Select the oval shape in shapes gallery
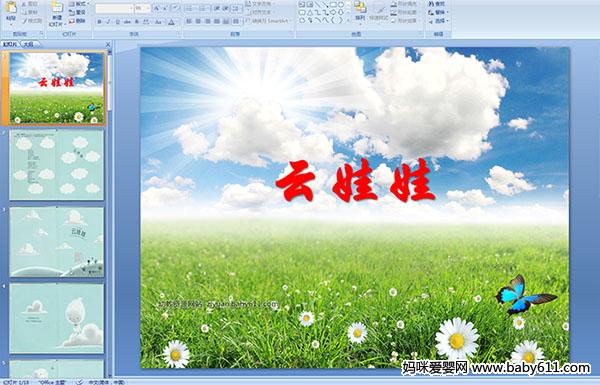This screenshot has width=600, height=385. (x=342, y=5)
